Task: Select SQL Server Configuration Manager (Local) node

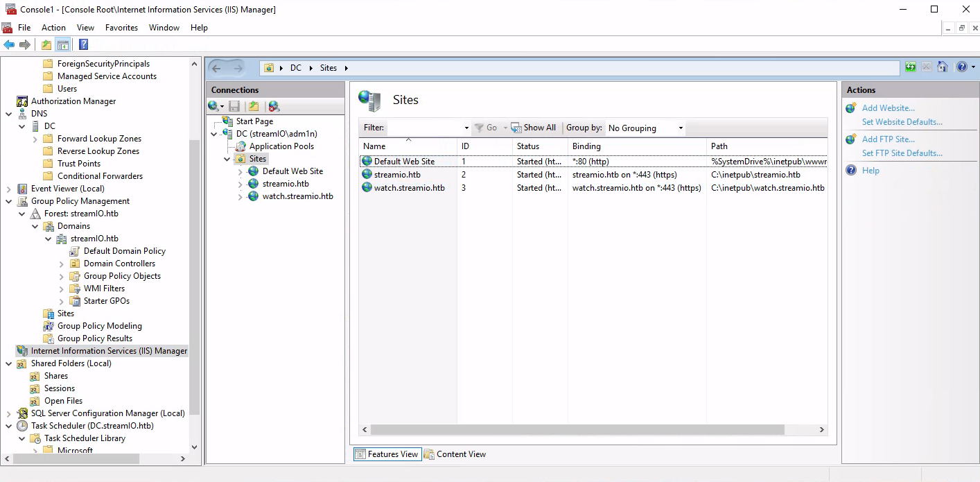Action: pyautogui.click(x=107, y=413)
